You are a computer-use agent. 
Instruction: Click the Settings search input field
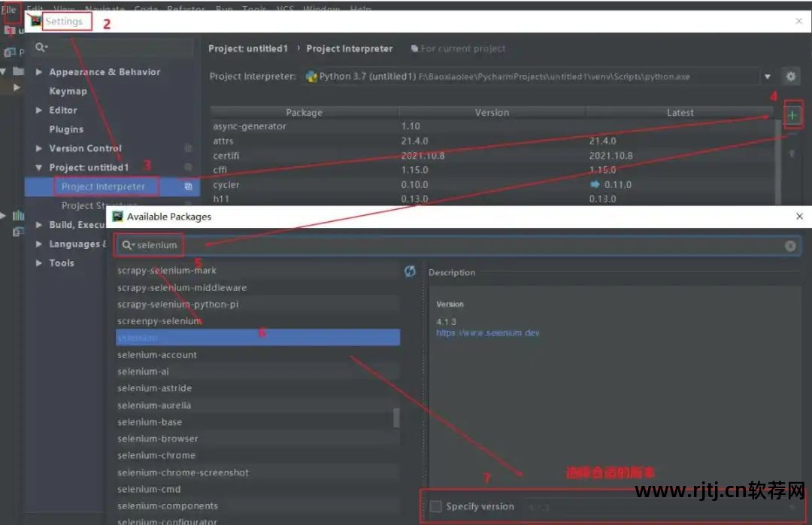tap(113, 47)
